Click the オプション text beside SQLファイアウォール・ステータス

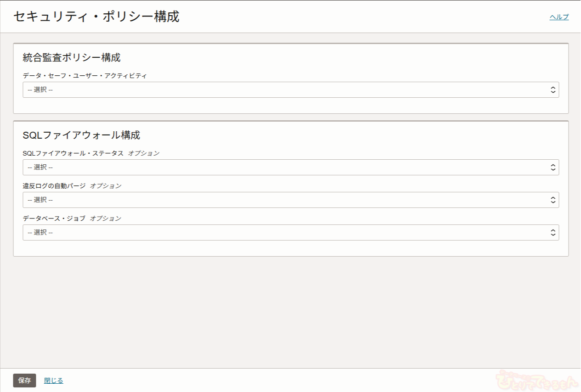[144, 153]
